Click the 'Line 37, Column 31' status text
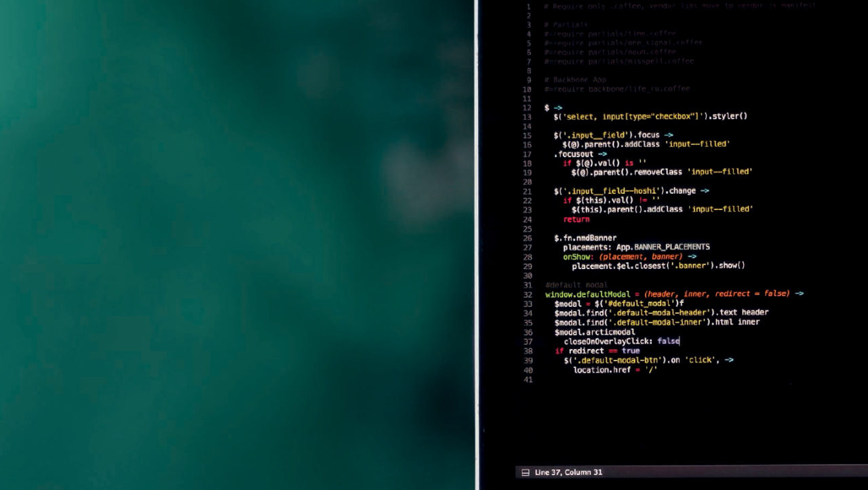Image resolution: width=868 pixels, height=490 pixels. [568, 472]
